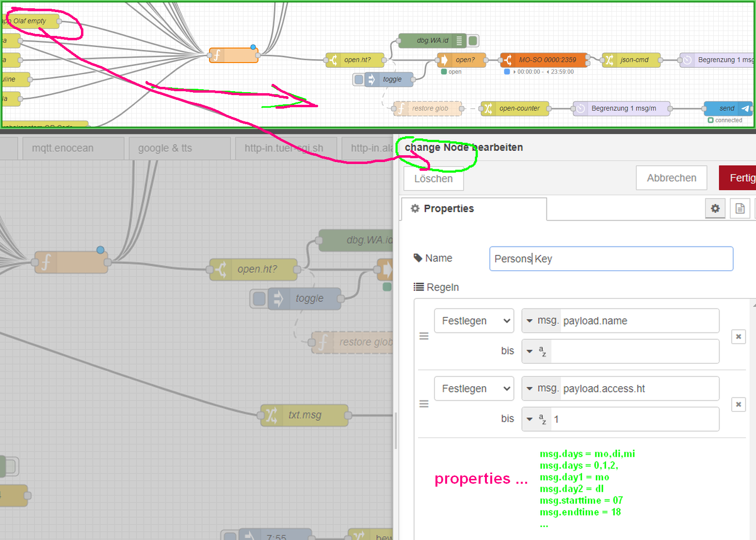This screenshot has height=540, width=756.
Task: Click the Abbrechen button
Action: (671, 178)
